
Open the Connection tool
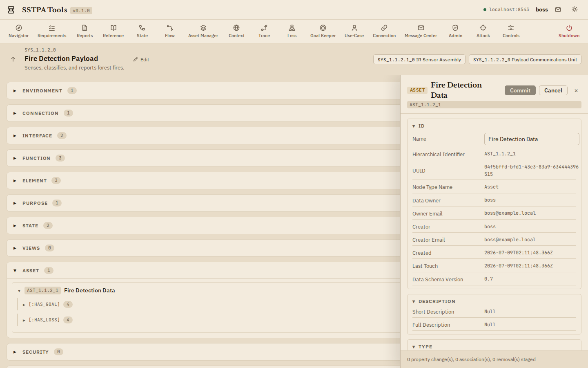(384, 31)
